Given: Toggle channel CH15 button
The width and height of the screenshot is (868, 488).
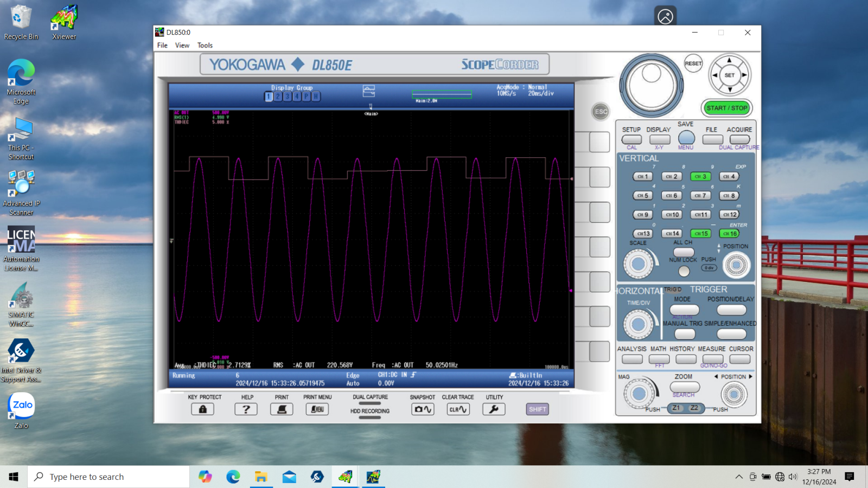Looking at the screenshot, I should point(700,234).
